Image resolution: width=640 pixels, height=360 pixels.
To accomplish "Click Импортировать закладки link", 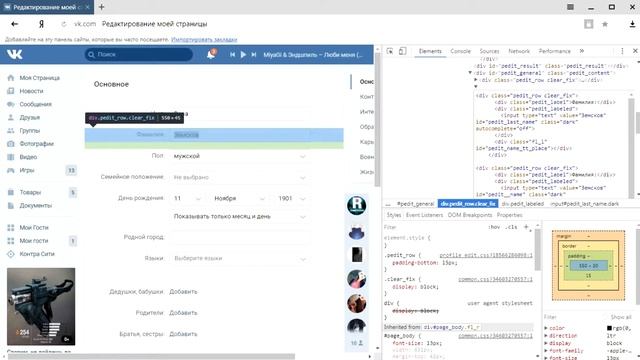I will pos(204,40).
